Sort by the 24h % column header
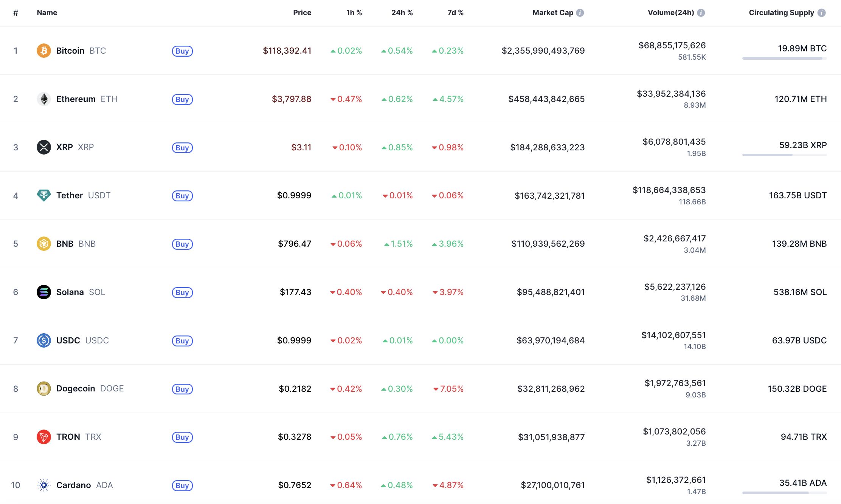 click(402, 12)
